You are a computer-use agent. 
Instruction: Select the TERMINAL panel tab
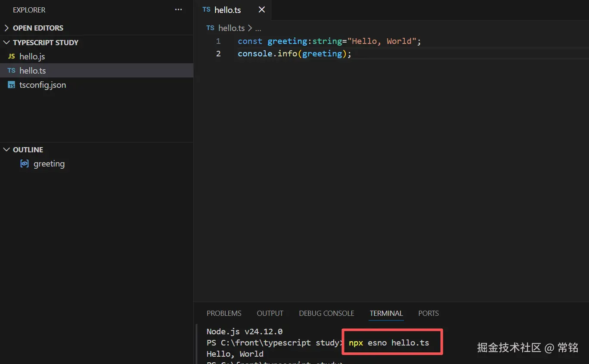386,313
